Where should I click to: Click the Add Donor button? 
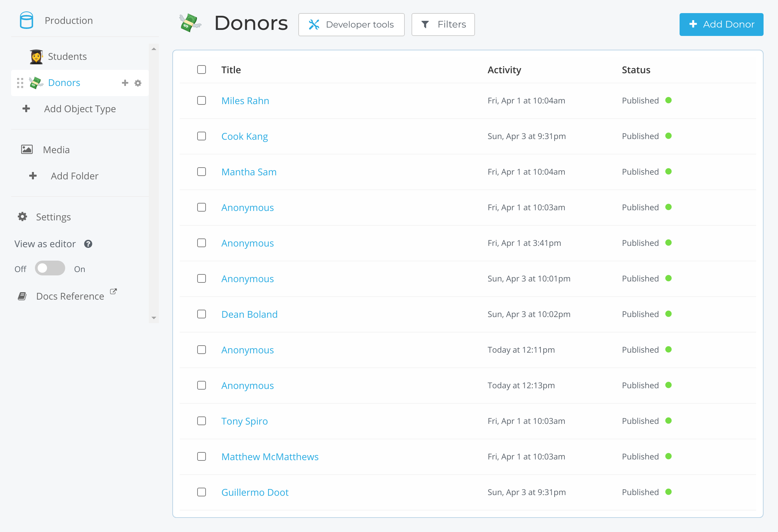721,25
